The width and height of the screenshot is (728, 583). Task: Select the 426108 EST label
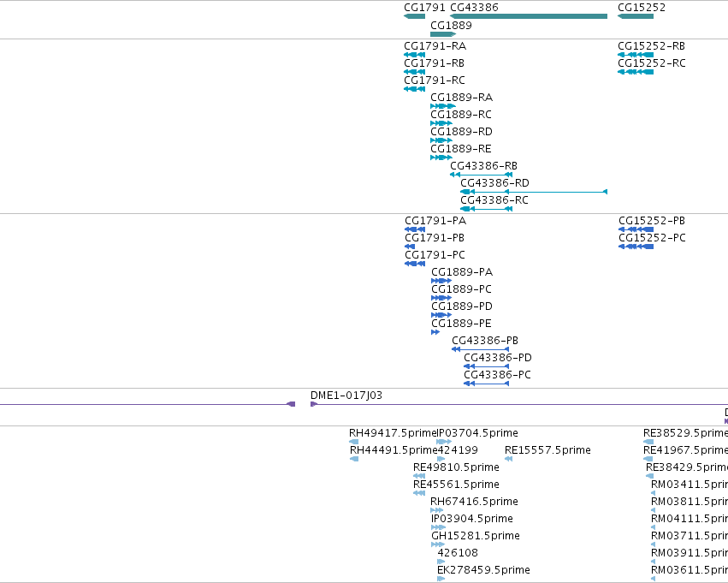click(x=458, y=553)
